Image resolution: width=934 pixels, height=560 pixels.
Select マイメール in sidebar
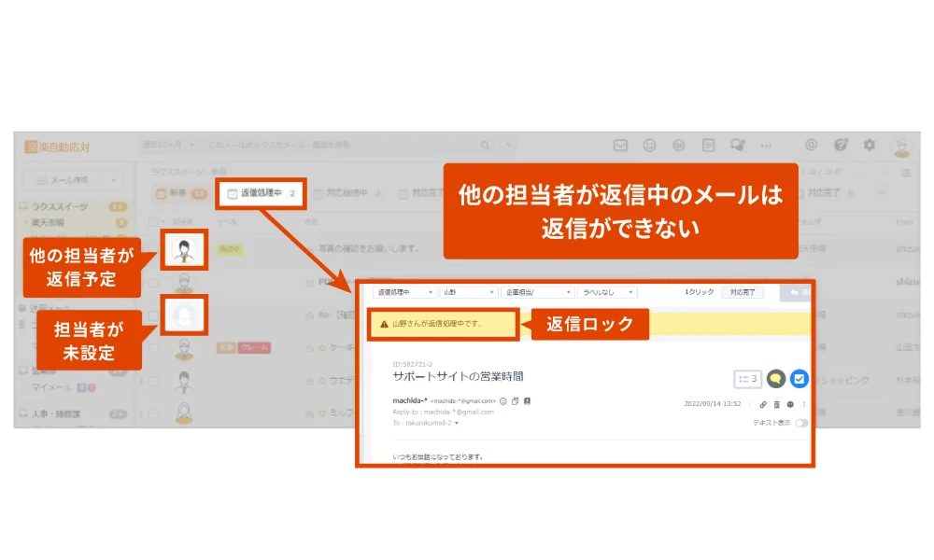(51, 387)
